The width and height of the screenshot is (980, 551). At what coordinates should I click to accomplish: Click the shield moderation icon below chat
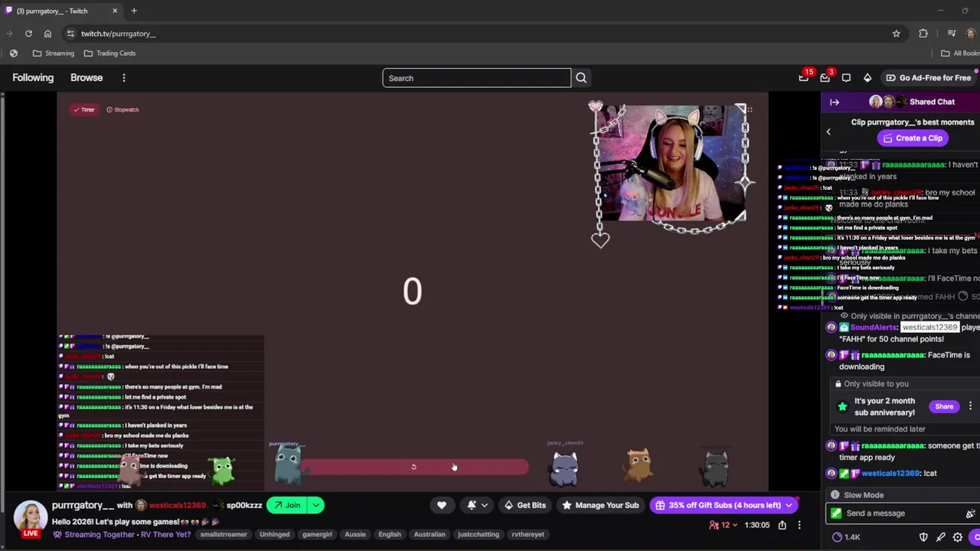coord(923,537)
